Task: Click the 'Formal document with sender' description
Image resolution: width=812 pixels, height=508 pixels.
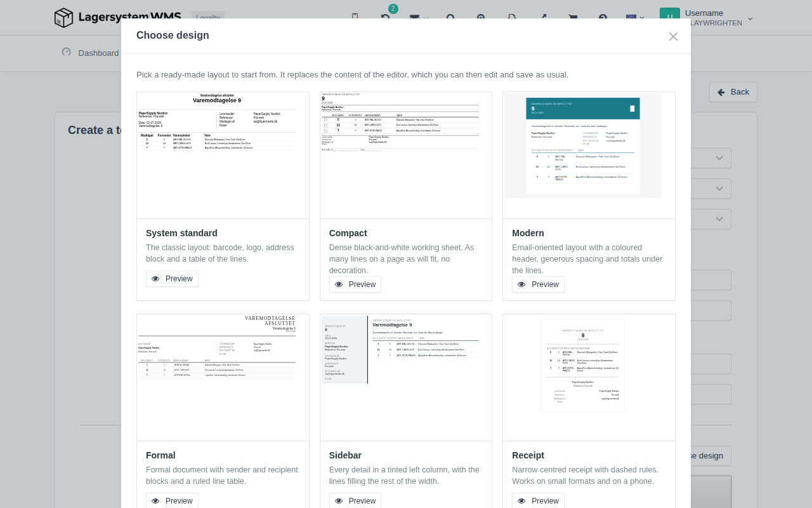Action: coord(222,476)
